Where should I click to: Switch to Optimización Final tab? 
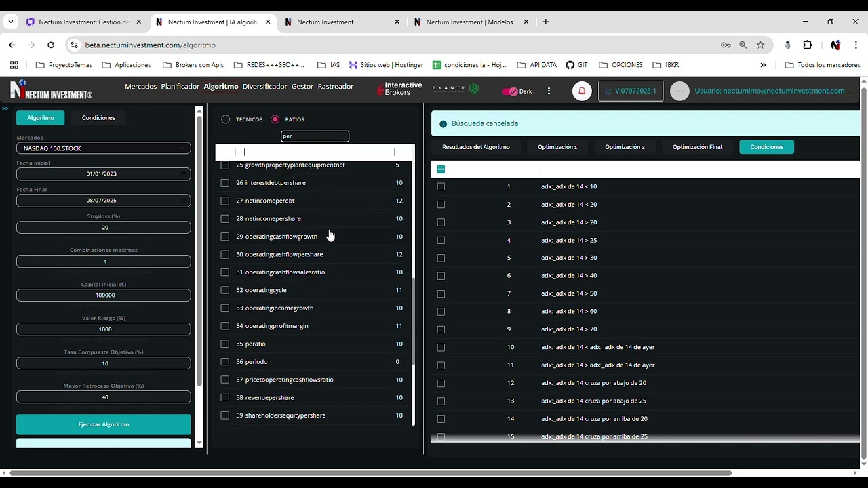tap(697, 147)
